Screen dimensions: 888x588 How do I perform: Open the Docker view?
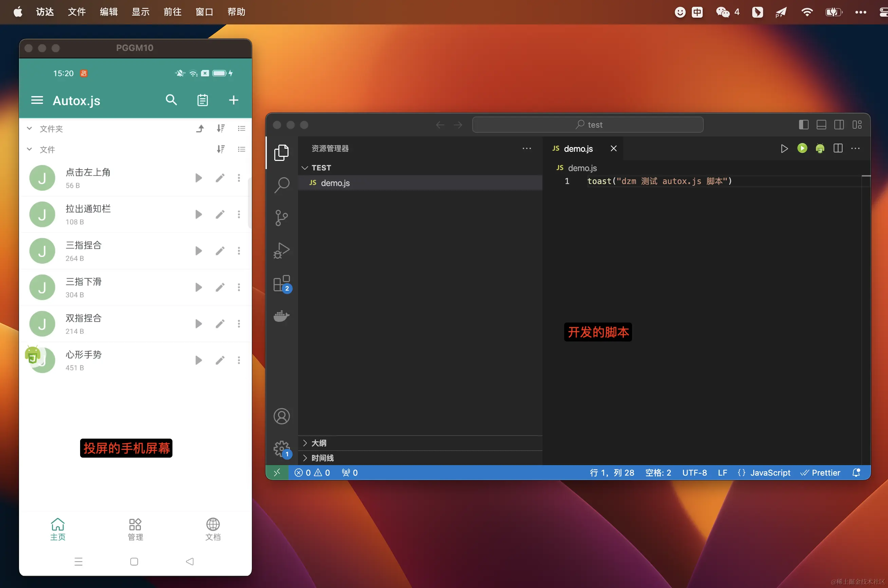(x=281, y=316)
